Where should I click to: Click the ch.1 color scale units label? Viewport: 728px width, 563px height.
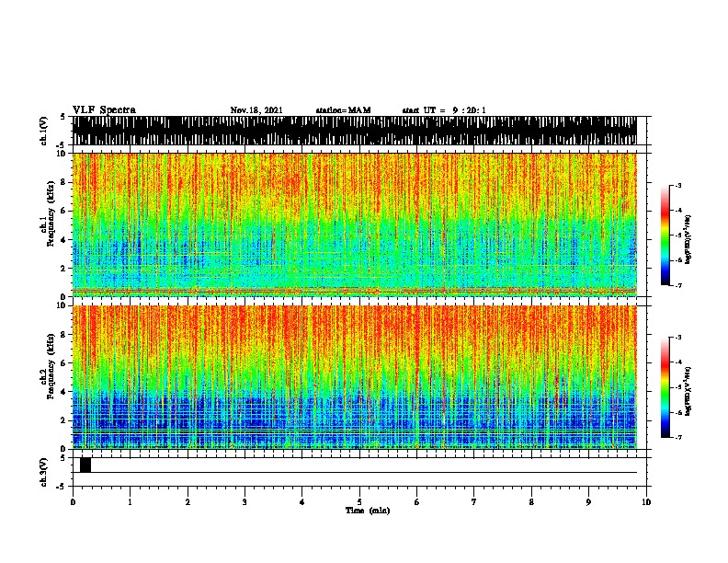pyautogui.click(x=688, y=240)
